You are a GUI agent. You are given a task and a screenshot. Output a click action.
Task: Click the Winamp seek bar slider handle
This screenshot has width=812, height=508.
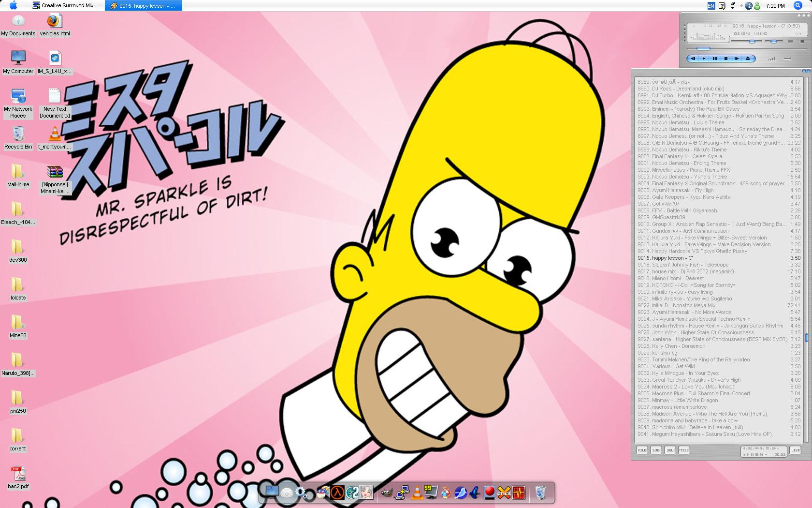point(703,48)
